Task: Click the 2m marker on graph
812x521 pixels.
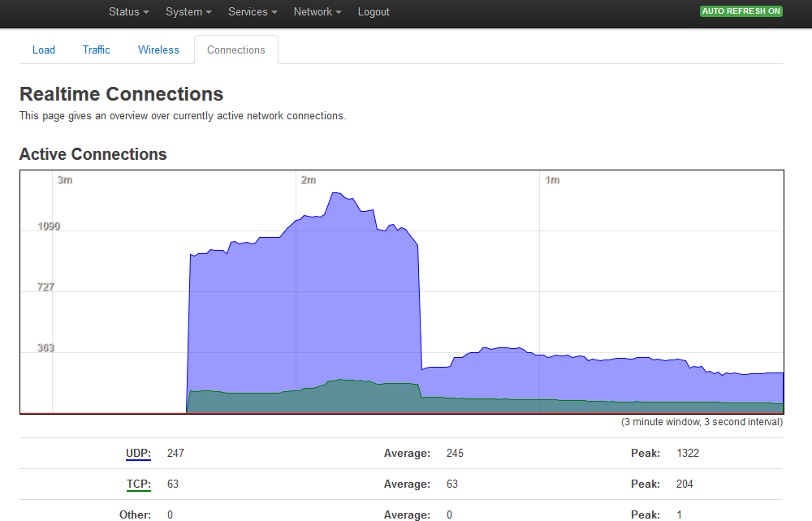Action: click(309, 180)
